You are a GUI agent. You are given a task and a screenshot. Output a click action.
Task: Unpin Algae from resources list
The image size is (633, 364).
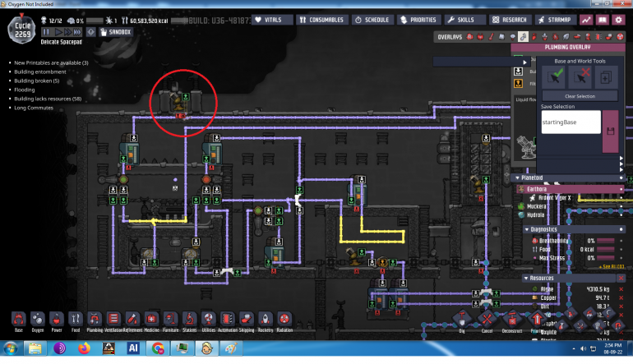pyautogui.click(x=621, y=289)
